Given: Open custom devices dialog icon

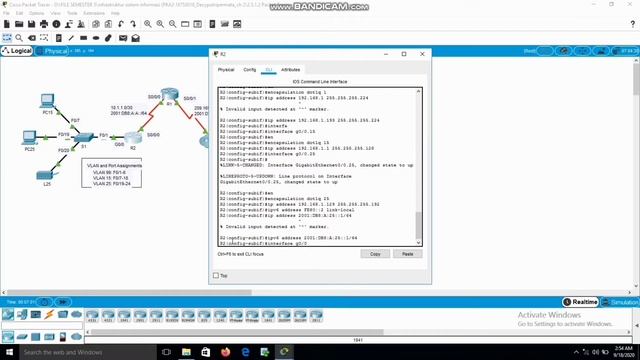Looking at the screenshot, I should click(198, 24).
